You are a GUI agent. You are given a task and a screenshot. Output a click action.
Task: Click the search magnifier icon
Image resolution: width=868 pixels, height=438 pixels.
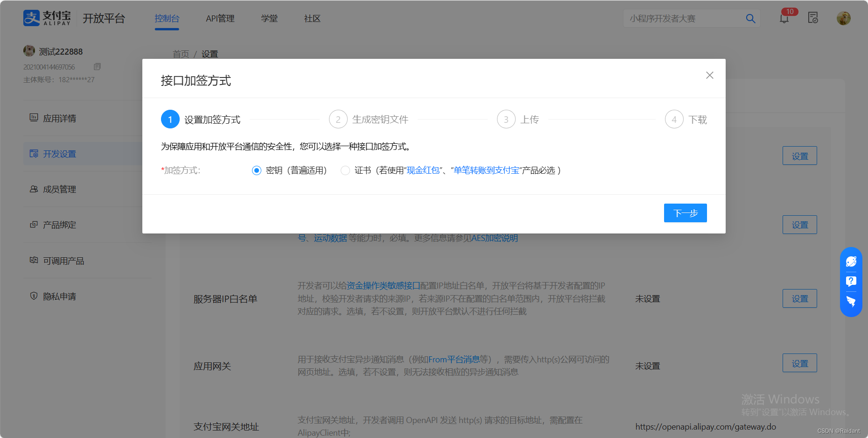(x=750, y=18)
